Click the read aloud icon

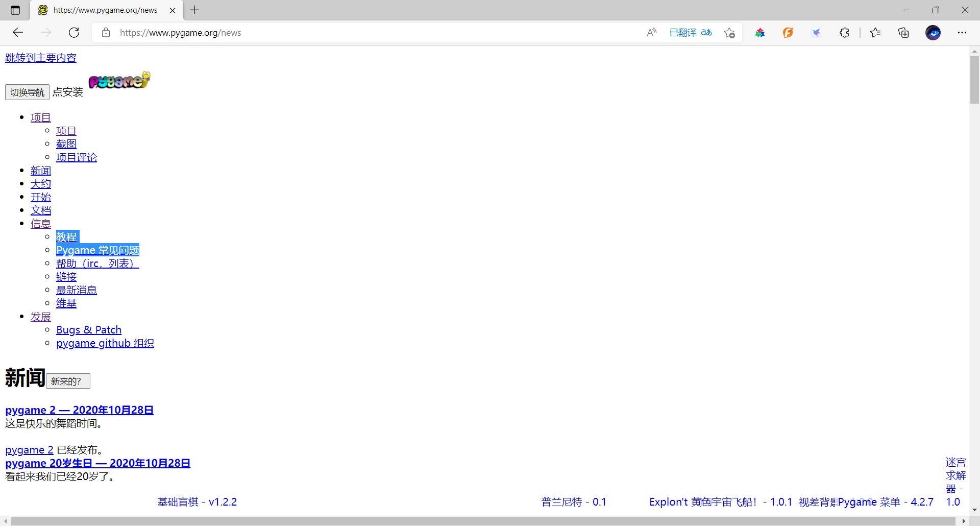click(651, 33)
